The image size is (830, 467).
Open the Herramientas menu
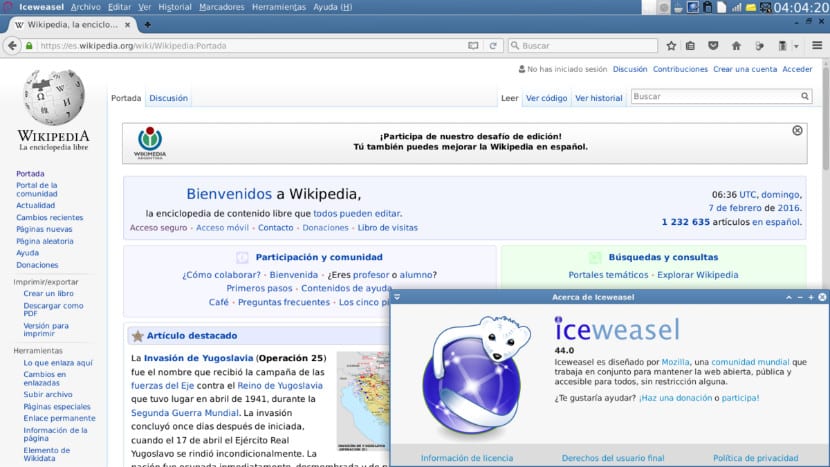[279, 7]
